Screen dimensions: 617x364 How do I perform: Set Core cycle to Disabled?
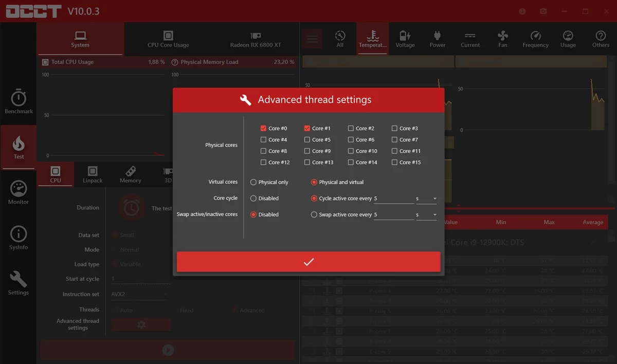point(253,198)
